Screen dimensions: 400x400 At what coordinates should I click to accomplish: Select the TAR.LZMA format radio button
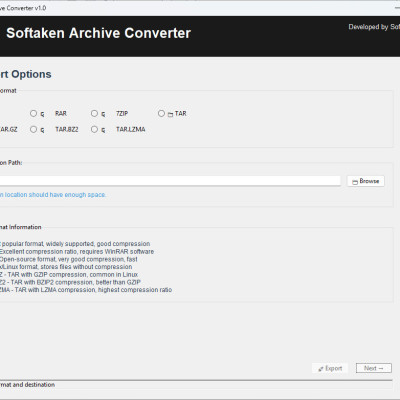[x=94, y=129]
